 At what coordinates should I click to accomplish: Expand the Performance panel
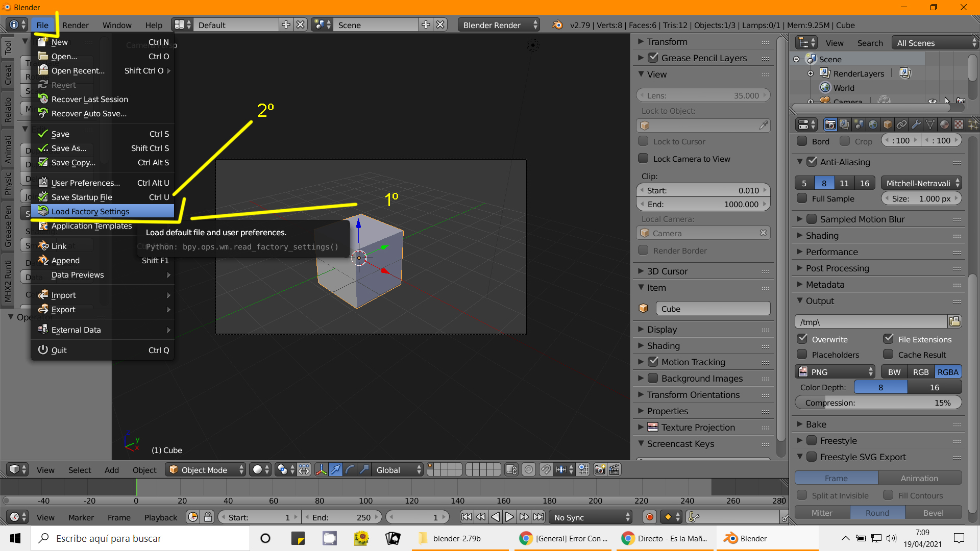[831, 252]
